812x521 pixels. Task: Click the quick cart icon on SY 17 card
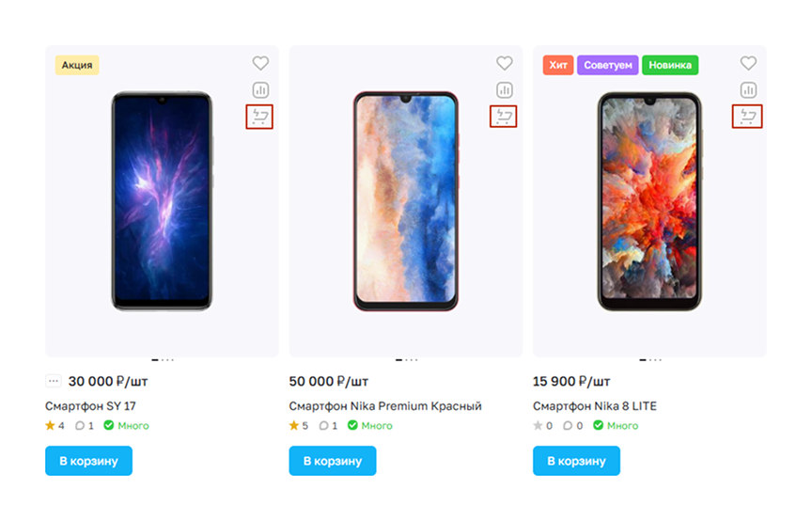[x=259, y=117]
